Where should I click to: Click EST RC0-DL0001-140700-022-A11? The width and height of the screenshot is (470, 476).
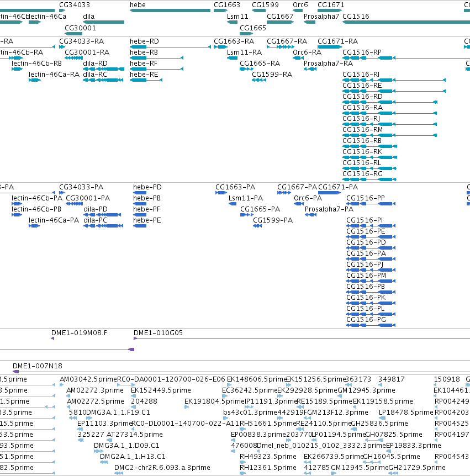tap(133, 429)
